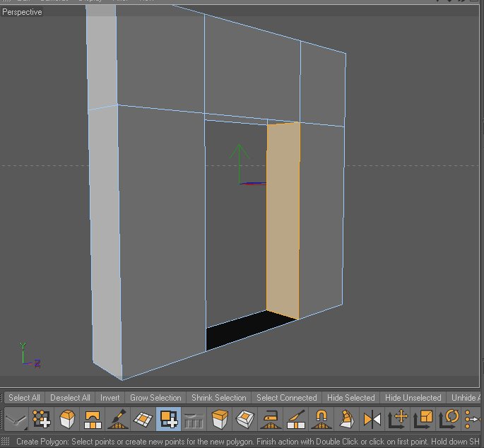Click the status bar grip handle

click(5, 441)
